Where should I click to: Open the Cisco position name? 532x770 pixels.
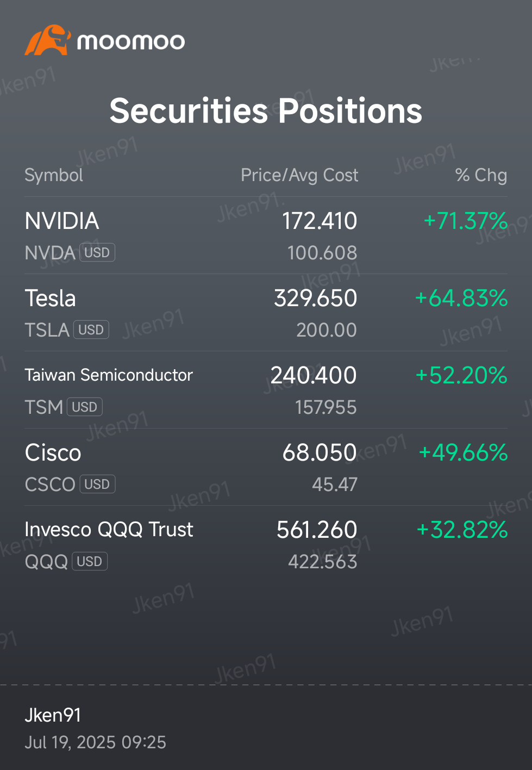(53, 452)
